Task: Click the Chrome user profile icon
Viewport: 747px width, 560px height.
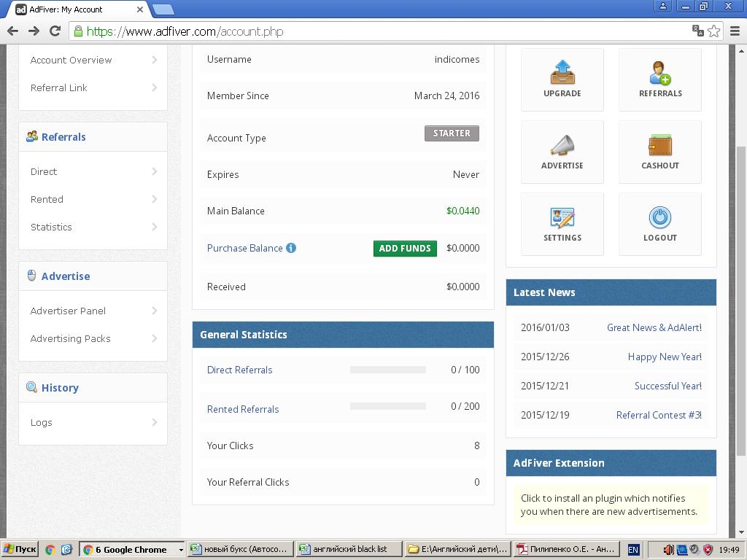Action: [662, 7]
